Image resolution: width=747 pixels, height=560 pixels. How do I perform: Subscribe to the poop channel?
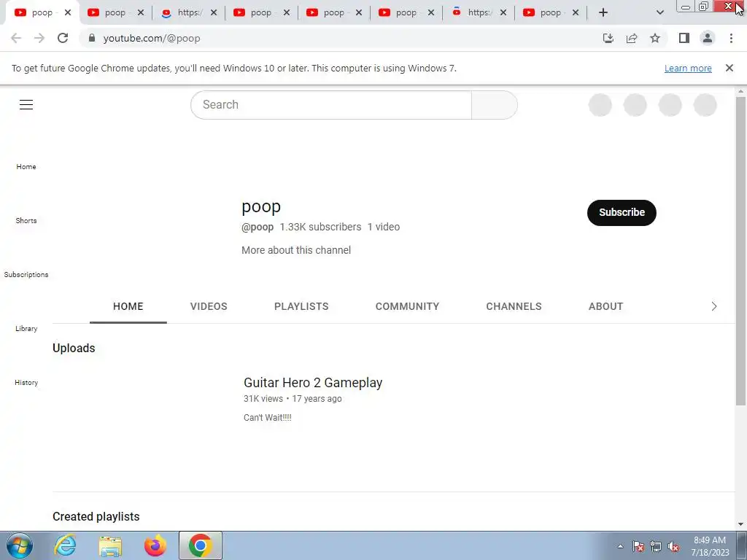pos(622,212)
